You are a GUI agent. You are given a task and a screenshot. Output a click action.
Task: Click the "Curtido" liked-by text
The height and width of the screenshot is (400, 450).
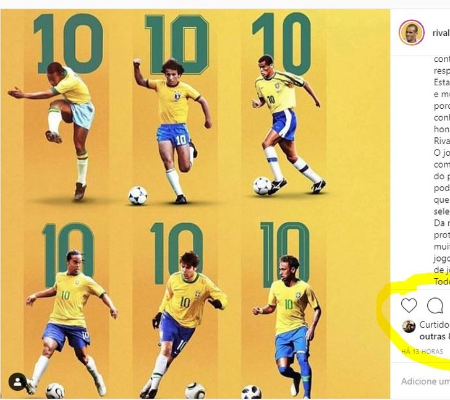[434, 324]
